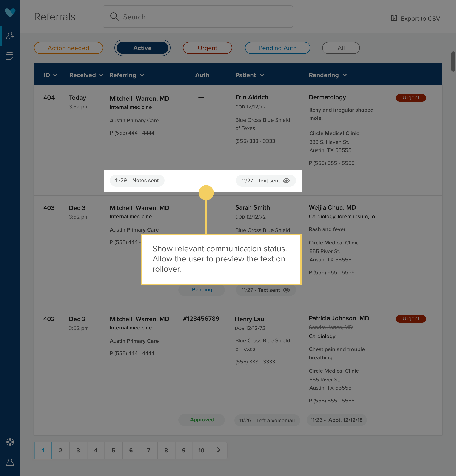Sort by the ID column chevron
The width and height of the screenshot is (456, 476).
coord(55,75)
